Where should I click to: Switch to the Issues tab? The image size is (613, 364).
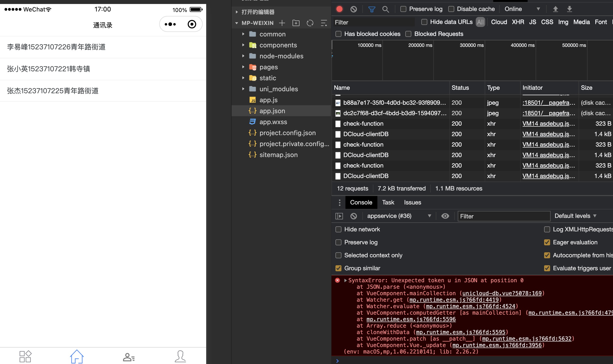pyautogui.click(x=412, y=202)
